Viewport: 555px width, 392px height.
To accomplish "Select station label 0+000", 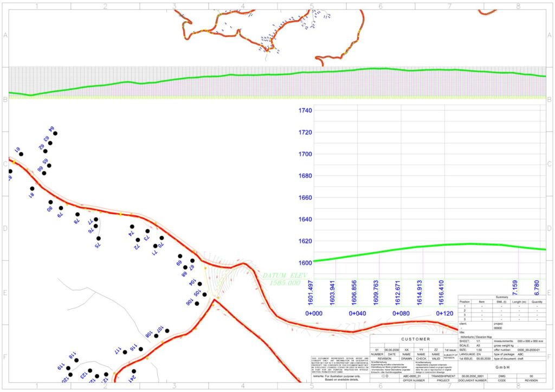I will click(x=314, y=313).
